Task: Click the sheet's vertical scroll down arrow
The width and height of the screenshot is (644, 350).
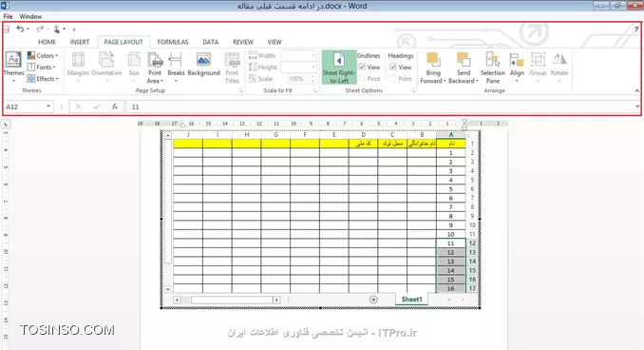Action: (168, 289)
